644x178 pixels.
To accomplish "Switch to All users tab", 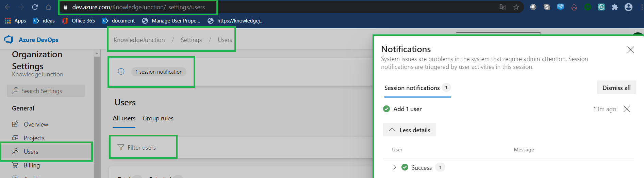I will pos(124,118).
